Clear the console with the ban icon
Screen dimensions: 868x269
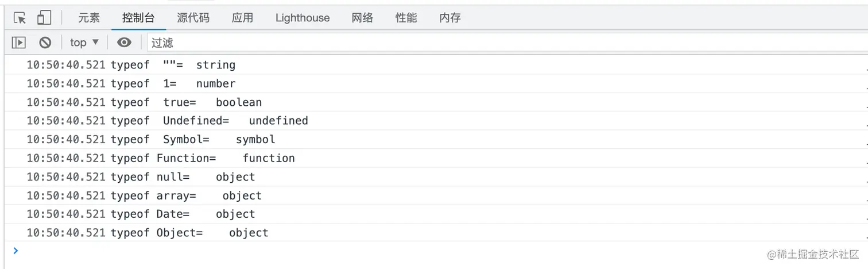[x=45, y=43]
